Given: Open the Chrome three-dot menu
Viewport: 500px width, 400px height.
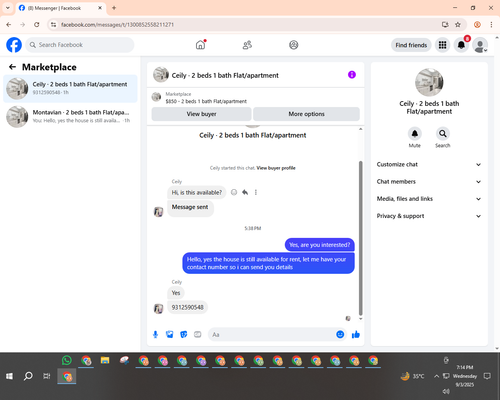Looking at the screenshot, I should pos(491,25).
